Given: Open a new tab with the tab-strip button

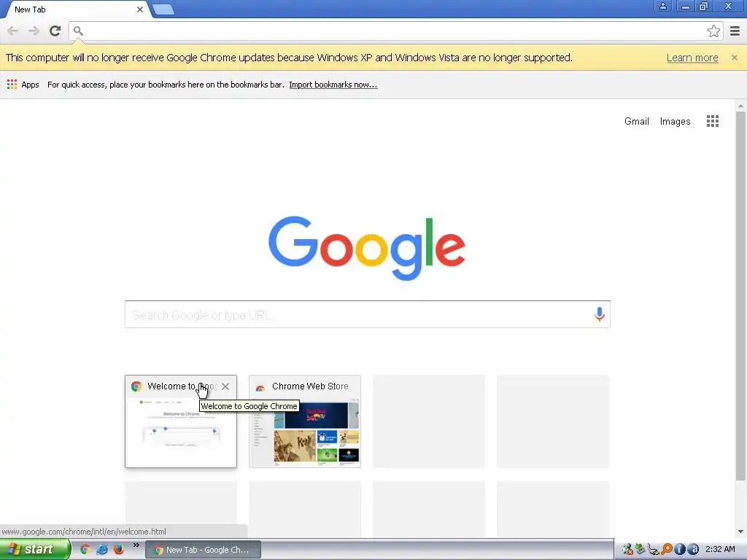Looking at the screenshot, I should pos(163,9).
